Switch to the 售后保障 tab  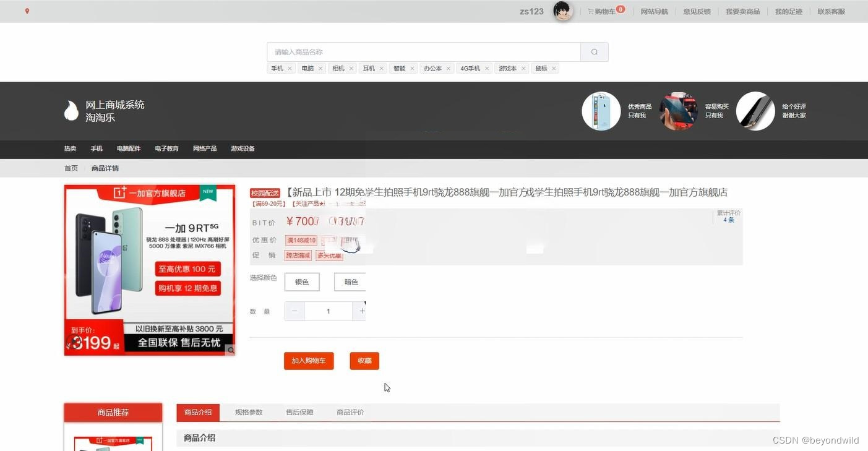tap(299, 413)
